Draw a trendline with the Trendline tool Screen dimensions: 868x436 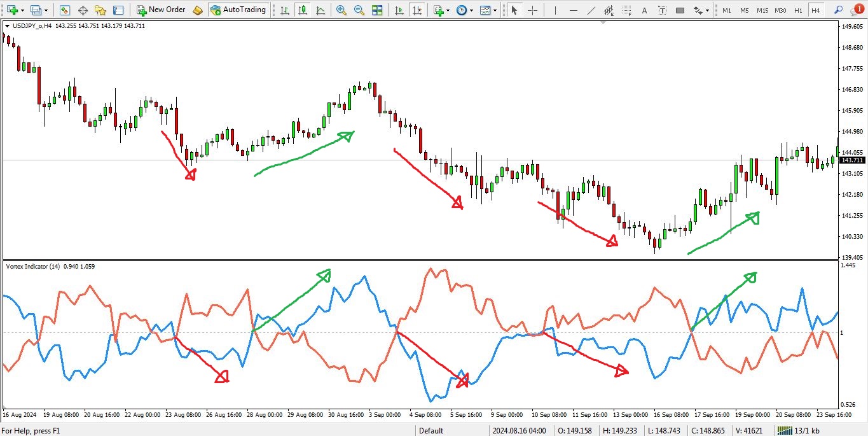pos(591,10)
